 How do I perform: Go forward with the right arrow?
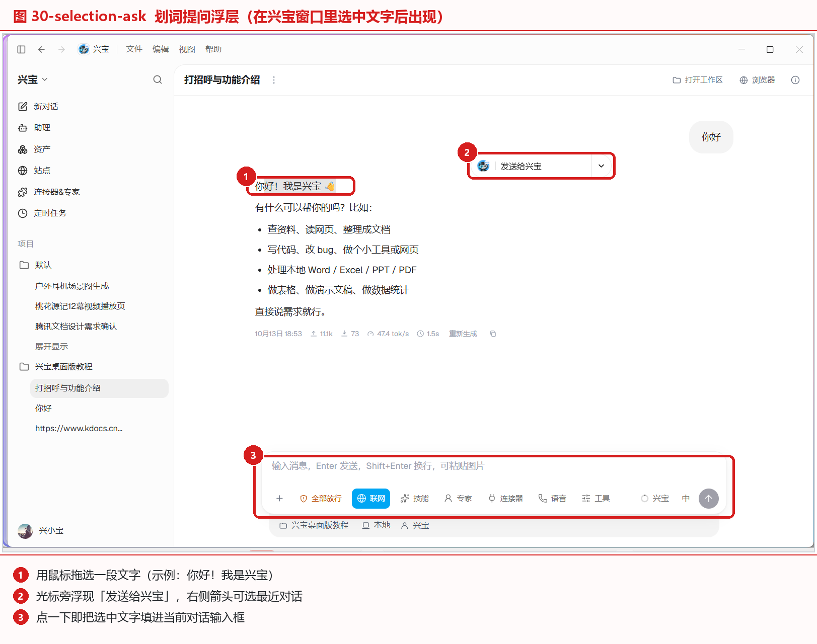click(x=61, y=49)
